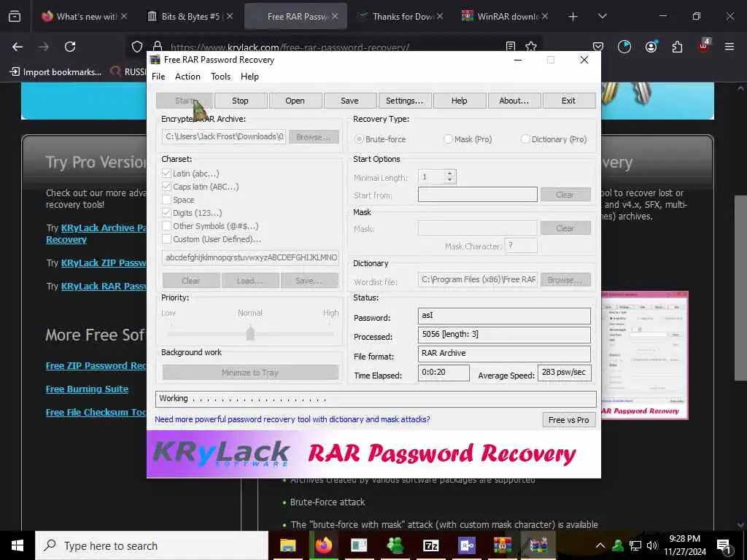Click the Windows Start button
The image size is (747, 560).
[x=18, y=545]
